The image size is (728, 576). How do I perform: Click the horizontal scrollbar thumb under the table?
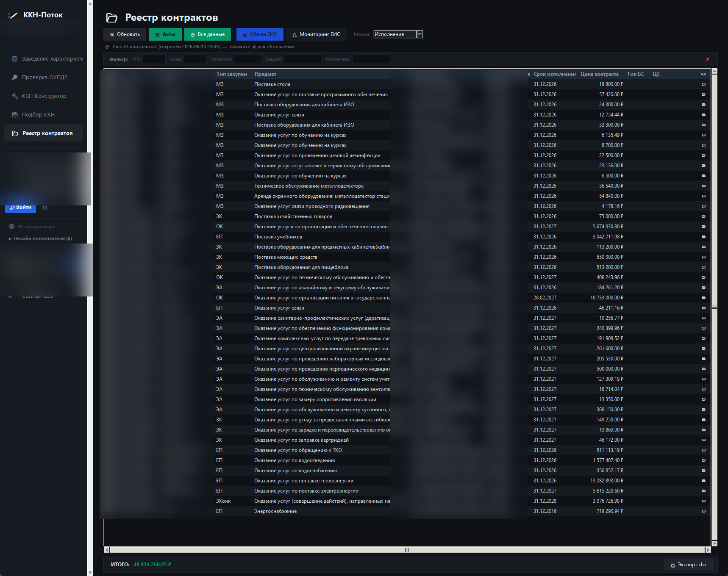[x=407, y=550]
